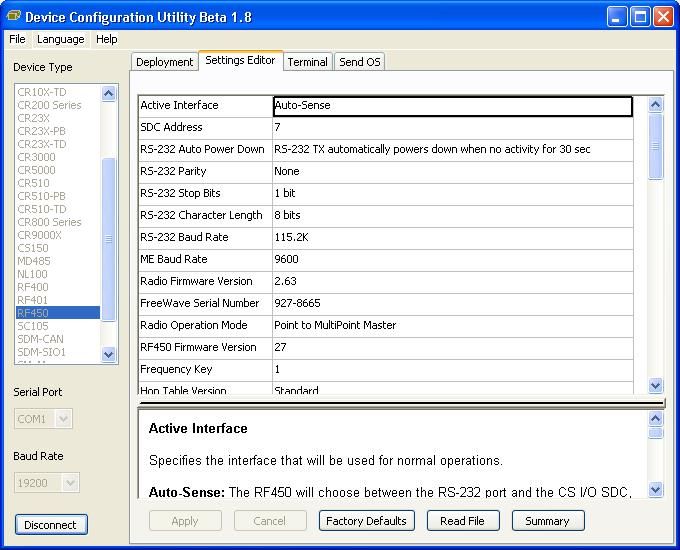The width and height of the screenshot is (680, 550).
Task: Click the settings table scroll-down arrow
Action: (x=655, y=385)
